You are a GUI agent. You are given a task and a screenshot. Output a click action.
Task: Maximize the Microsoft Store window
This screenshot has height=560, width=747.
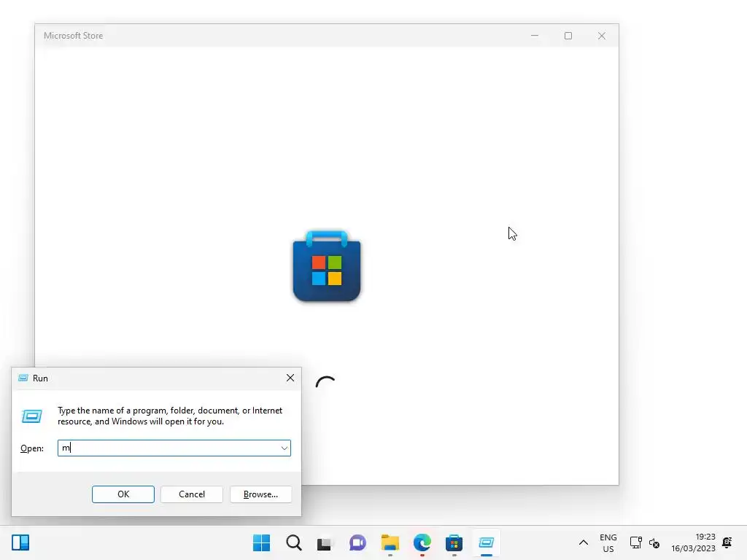tap(568, 36)
